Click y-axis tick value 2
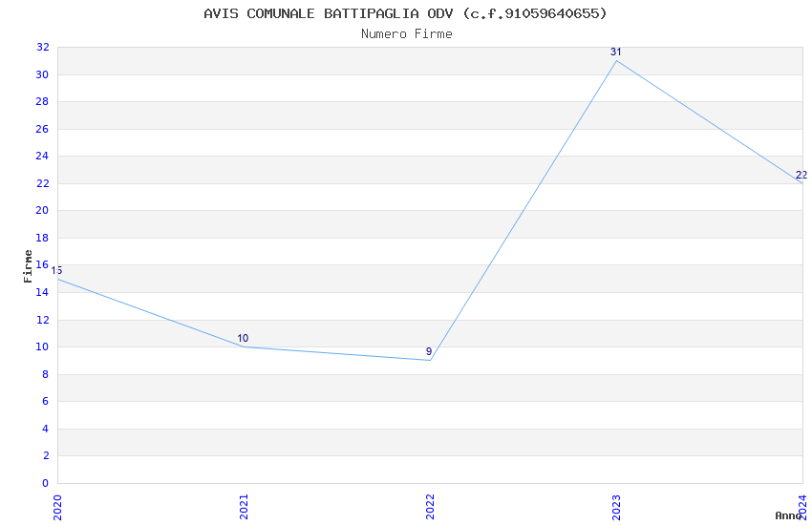Image resolution: width=812 pixels, height=525 pixels. point(46,455)
